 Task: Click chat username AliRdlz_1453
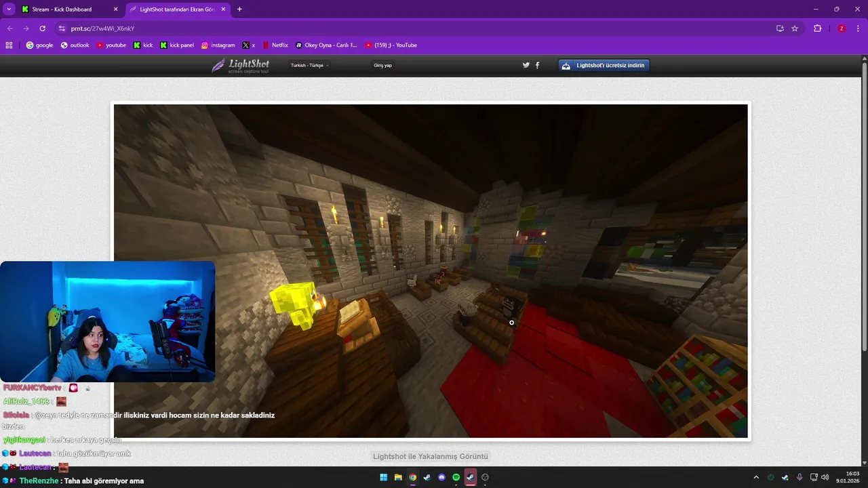point(26,401)
